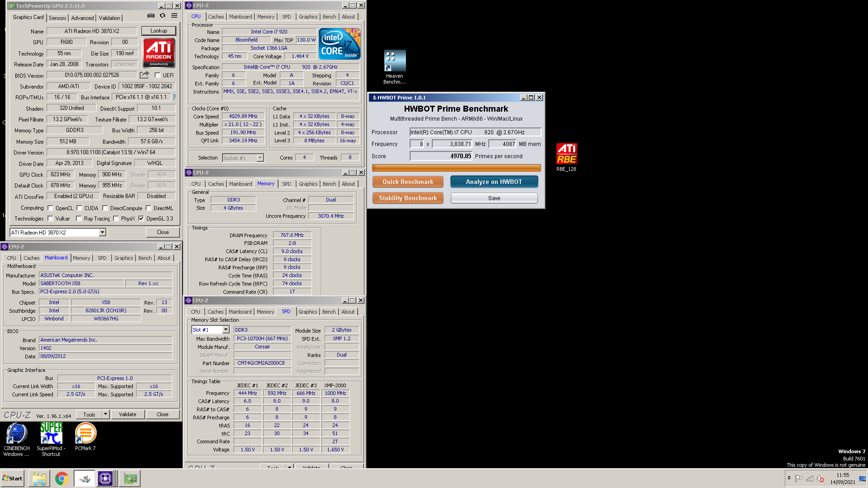Open SuperPiMod shortcut on desktop
This screenshot has height=488, width=868.
51,439
